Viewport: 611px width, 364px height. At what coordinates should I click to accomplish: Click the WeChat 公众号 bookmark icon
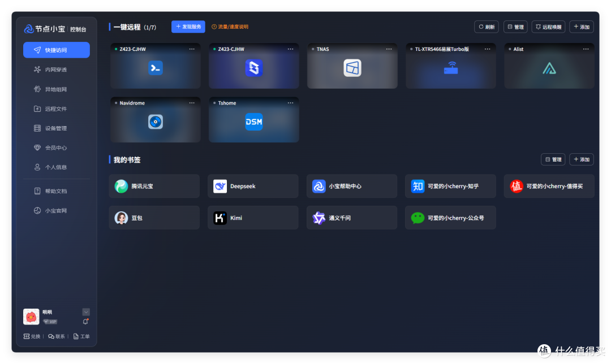(418, 218)
